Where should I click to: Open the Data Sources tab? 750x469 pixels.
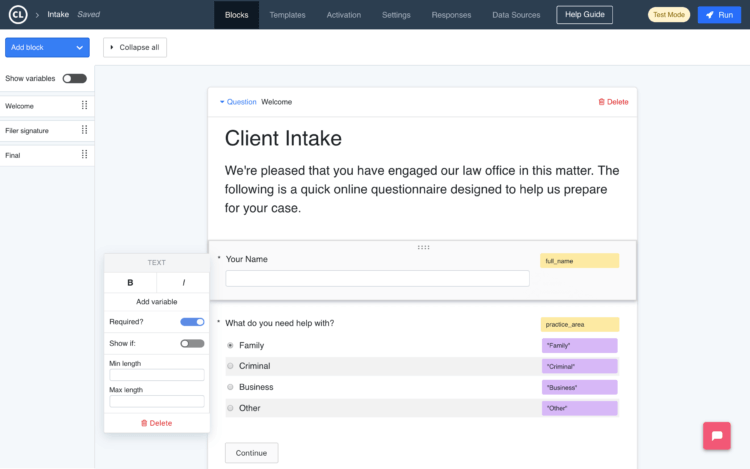(x=515, y=15)
